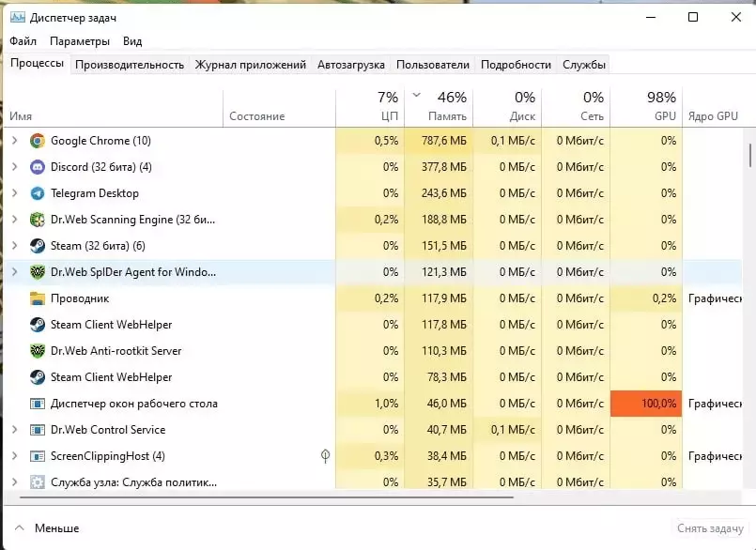The width and height of the screenshot is (756, 550).
Task: Expand the Telegram Desktop entry
Action: (x=14, y=192)
